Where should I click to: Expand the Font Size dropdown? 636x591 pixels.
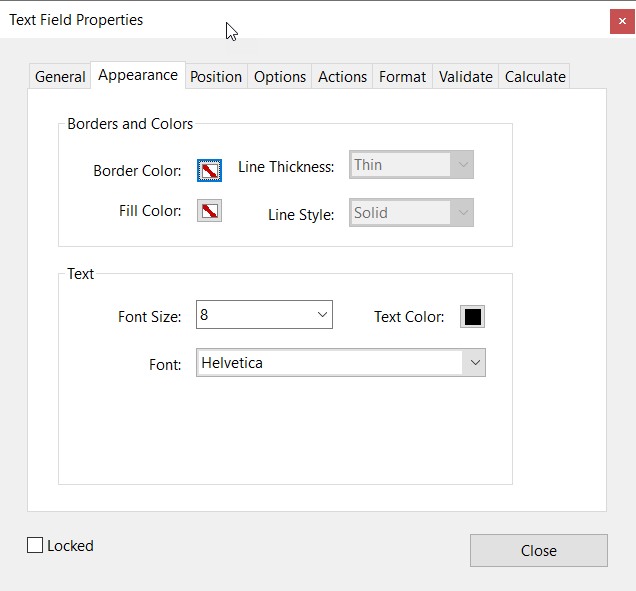pyautogui.click(x=322, y=315)
